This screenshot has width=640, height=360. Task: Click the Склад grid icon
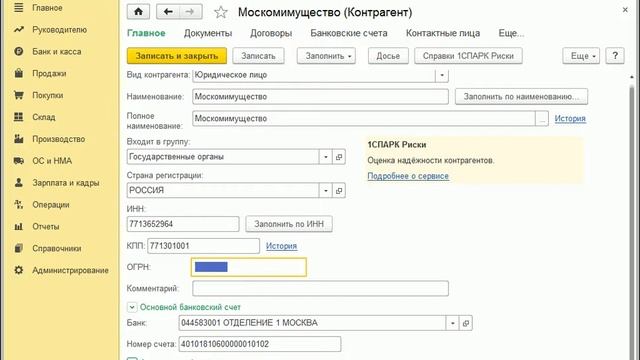(x=18, y=117)
